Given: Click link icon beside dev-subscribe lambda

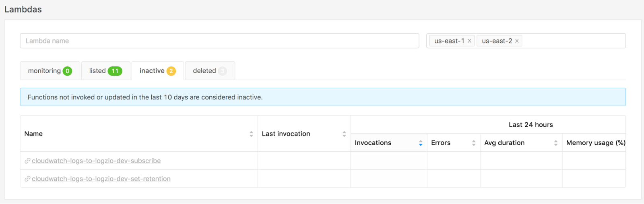Looking at the screenshot, I should point(27,161).
